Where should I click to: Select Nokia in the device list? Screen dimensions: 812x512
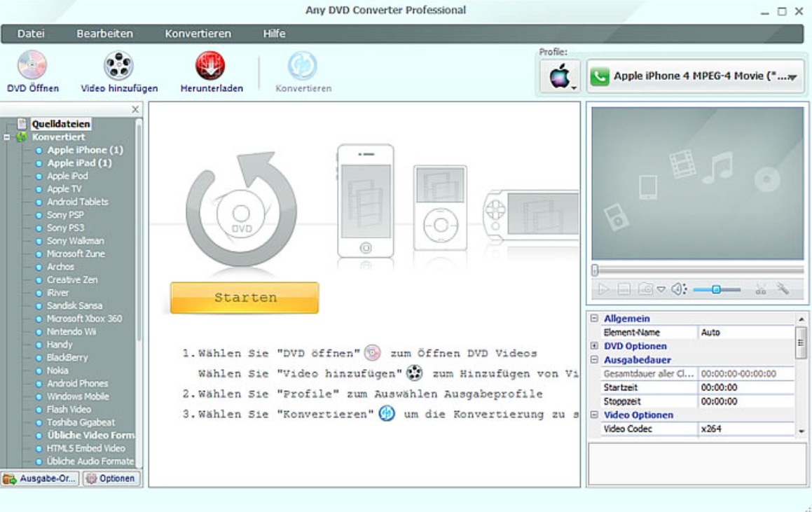[x=57, y=370]
